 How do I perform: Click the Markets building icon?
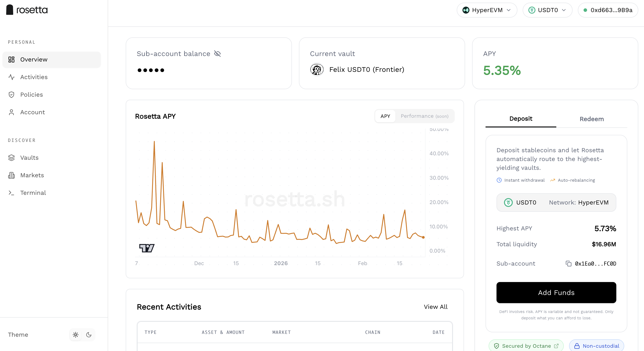(x=11, y=175)
